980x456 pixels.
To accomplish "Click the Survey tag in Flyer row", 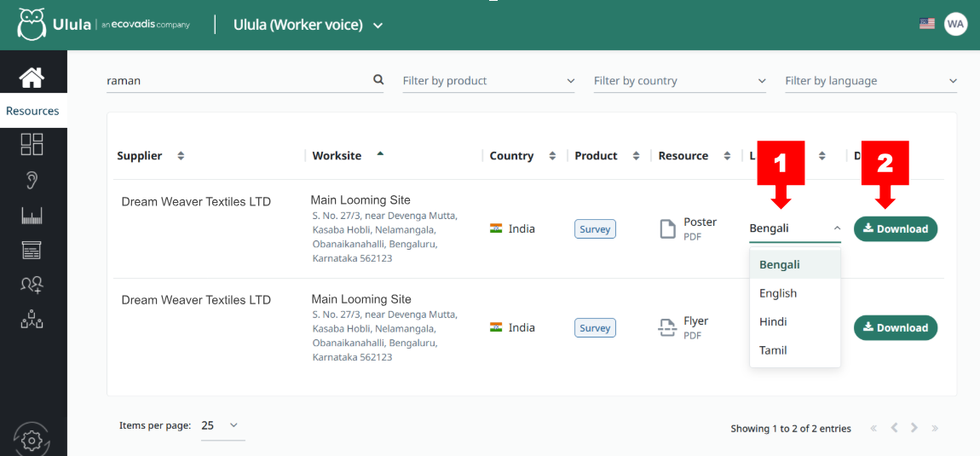I will pyautogui.click(x=595, y=328).
